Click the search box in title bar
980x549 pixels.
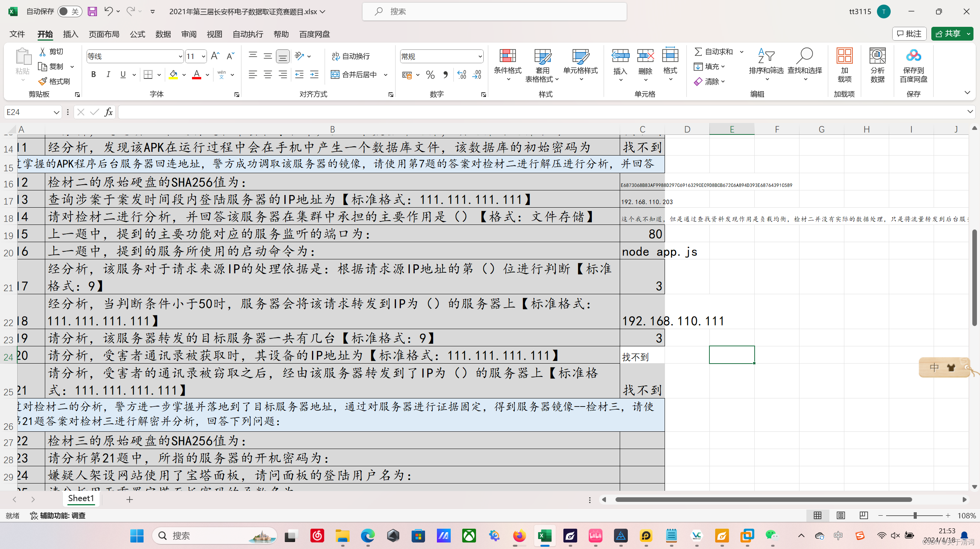494,11
